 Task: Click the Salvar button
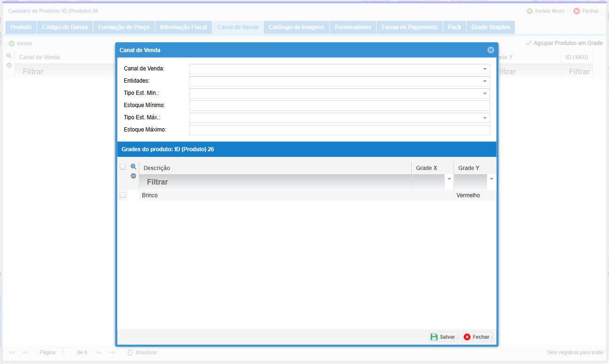(443, 337)
